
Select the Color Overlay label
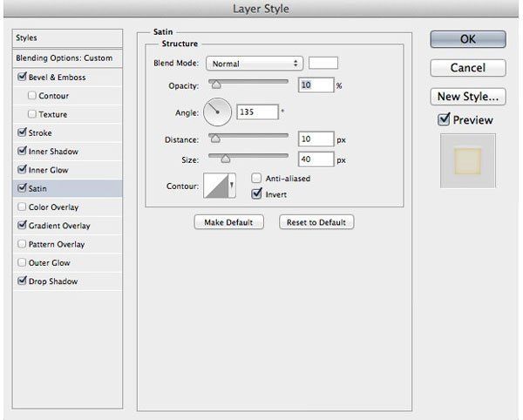pos(53,207)
